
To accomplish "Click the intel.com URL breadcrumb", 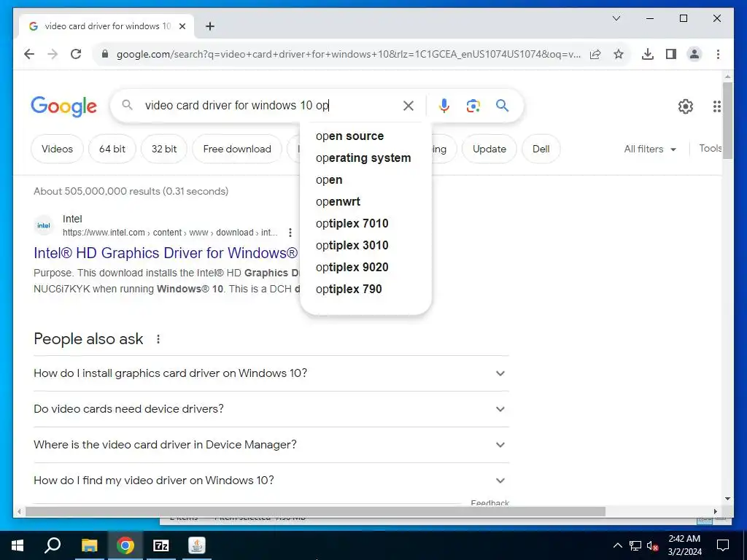I will tap(170, 233).
